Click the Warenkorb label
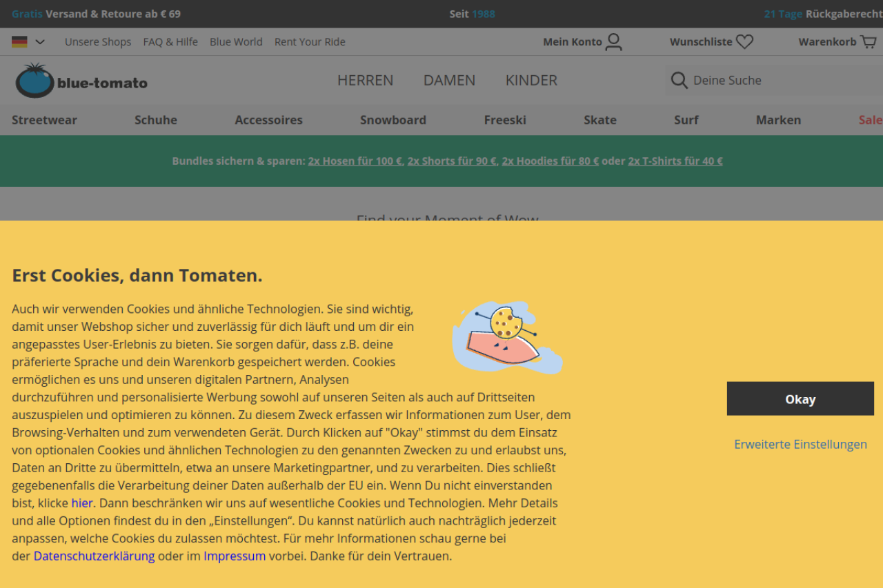Image resolution: width=883 pixels, height=588 pixels. pos(828,42)
